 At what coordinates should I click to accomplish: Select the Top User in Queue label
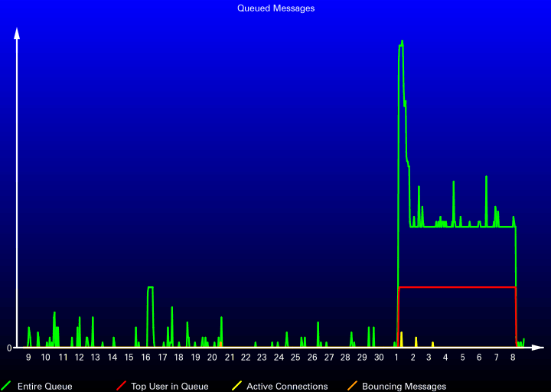pos(169,387)
